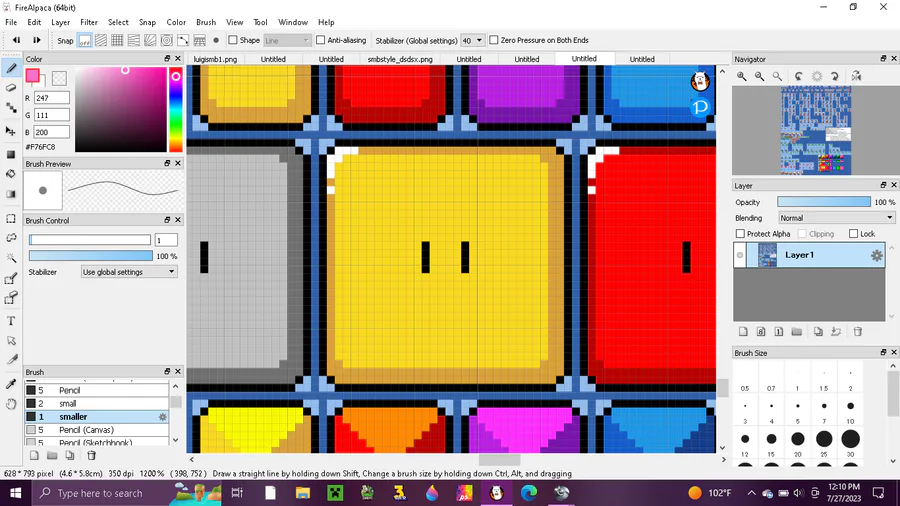Enable the Shape checkbox

(x=233, y=40)
